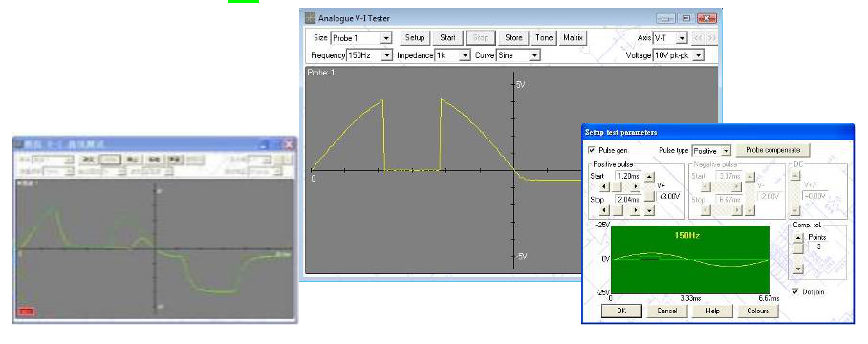
Task: Decrease Comp. tol. points with down arrow
Action: click(797, 269)
